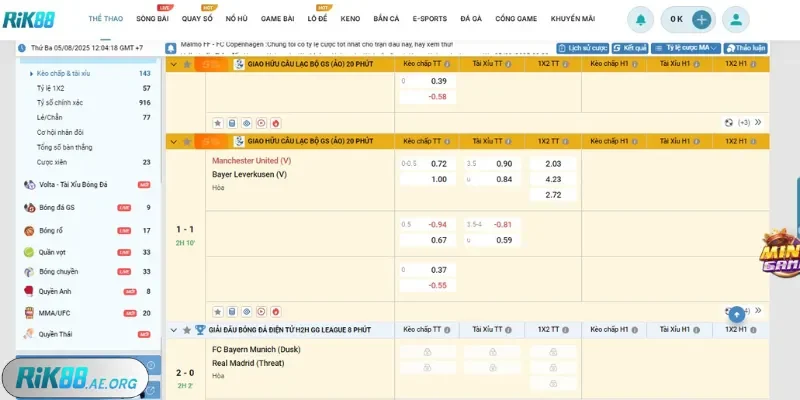The image size is (800, 400).
Task: Toggle star on second GS 20 phút league
Action: click(x=186, y=141)
